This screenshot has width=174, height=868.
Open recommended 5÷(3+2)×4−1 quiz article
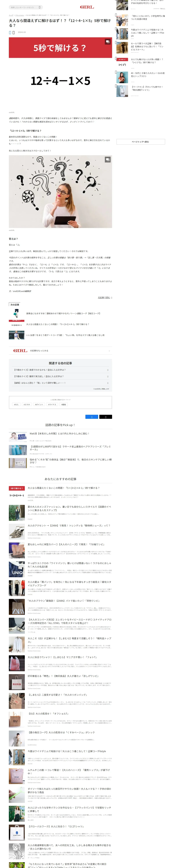(x=64, y=488)
